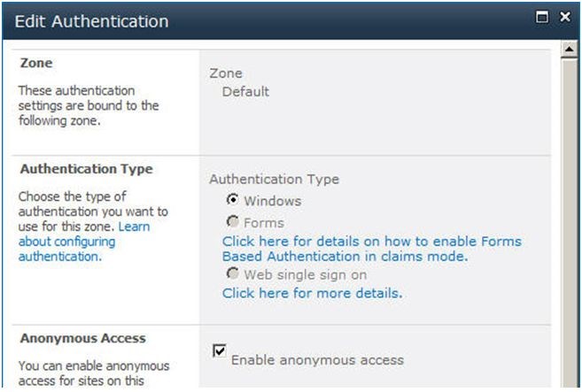The width and height of the screenshot is (582, 392).
Task: Click the 'Windows' option label text
Action: coord(273,201)
